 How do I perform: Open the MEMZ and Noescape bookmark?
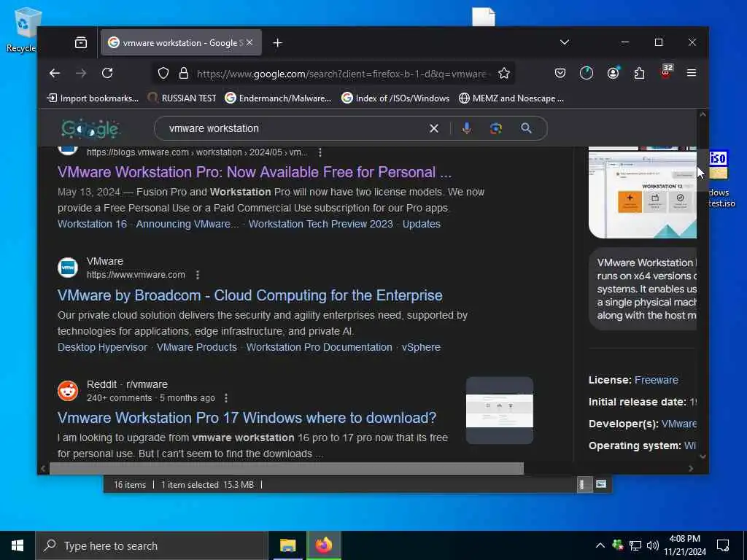(511, 98)
